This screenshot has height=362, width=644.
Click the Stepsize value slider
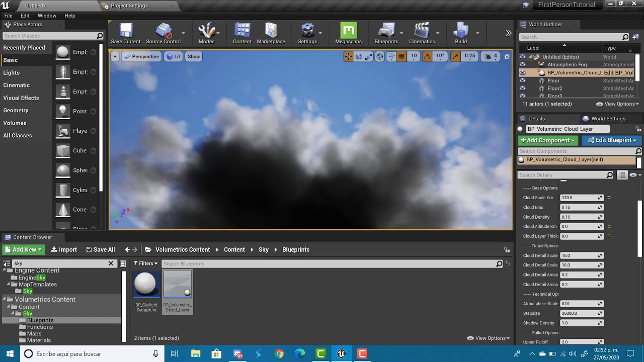tap(582, 313)
